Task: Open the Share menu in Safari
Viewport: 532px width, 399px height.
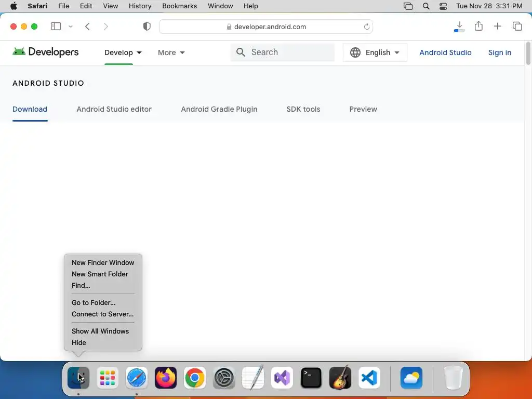Action: pyautogui.click(x=478, y=26)
